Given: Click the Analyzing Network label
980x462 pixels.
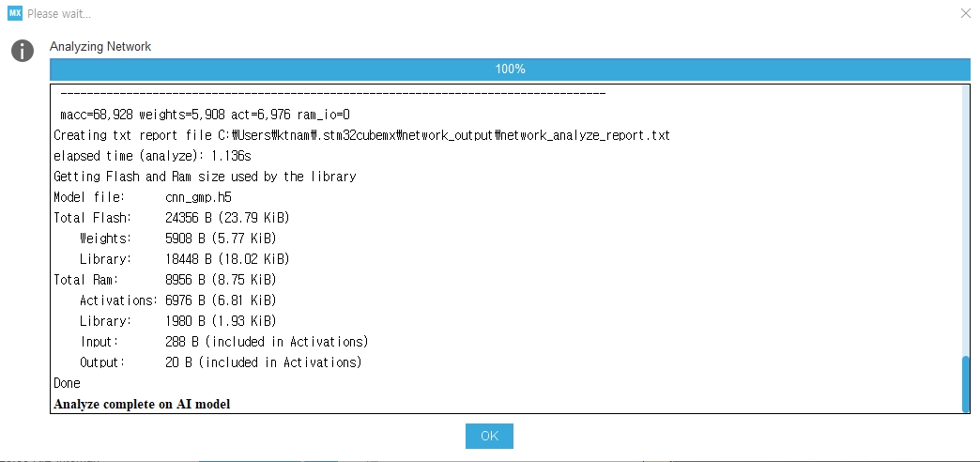Looking at the screenshot, I should (100, 46).
